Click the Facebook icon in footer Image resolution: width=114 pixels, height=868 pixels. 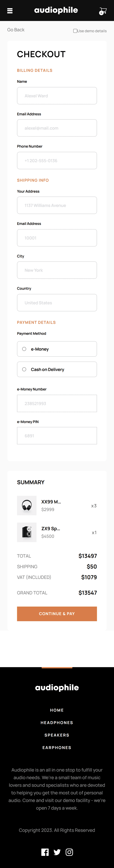pyautogui.click(x=45, y=852)
